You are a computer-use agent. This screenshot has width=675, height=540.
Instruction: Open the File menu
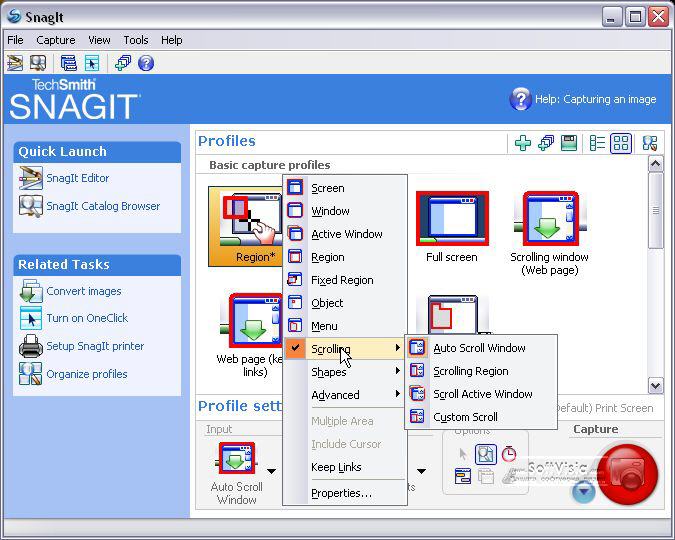(x=15, y=40)
